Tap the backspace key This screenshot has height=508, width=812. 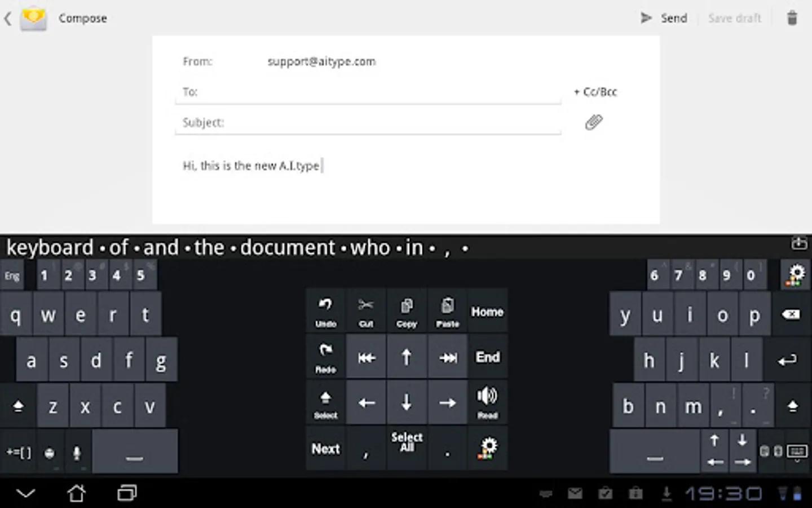791,314
